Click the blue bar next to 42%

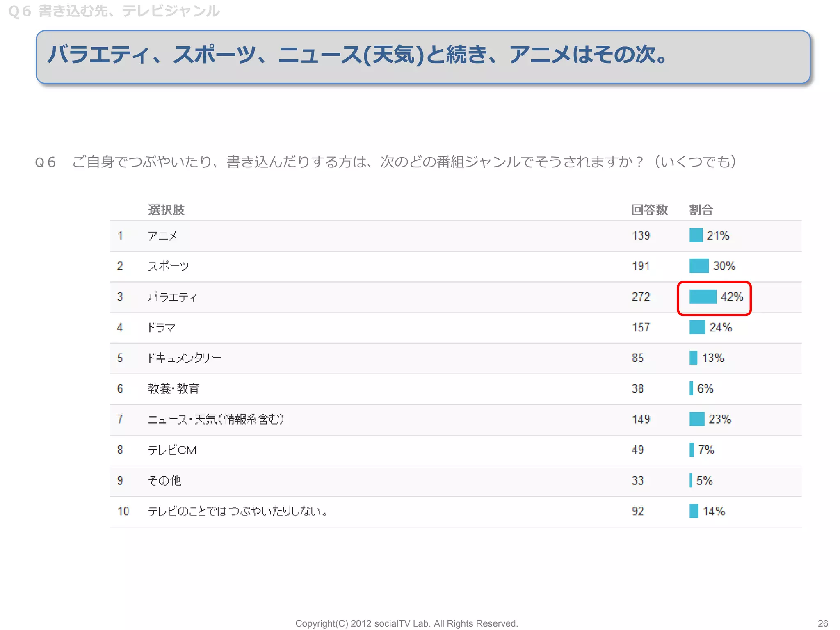pos(703,297)
